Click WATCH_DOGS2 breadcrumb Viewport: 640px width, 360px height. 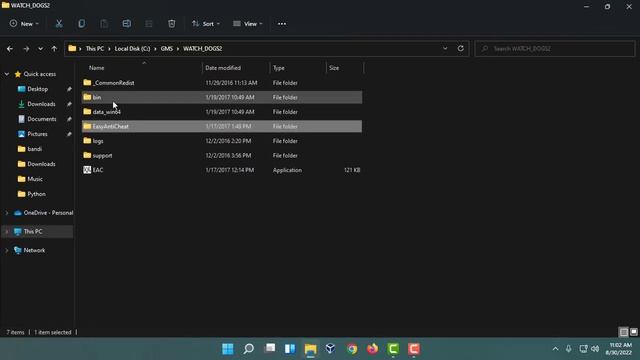tap(202, 49)
